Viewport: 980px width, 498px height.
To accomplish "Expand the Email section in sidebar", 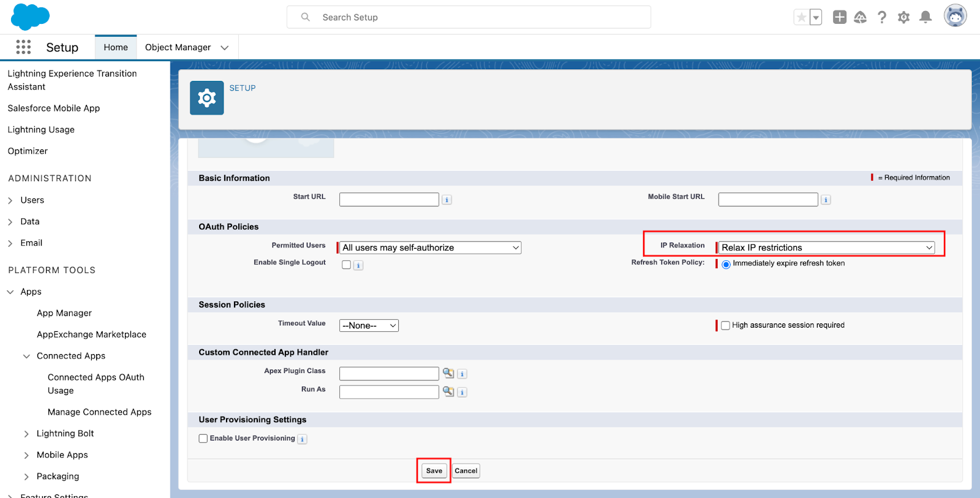I will pyautogui.click(x=10, y=243).
